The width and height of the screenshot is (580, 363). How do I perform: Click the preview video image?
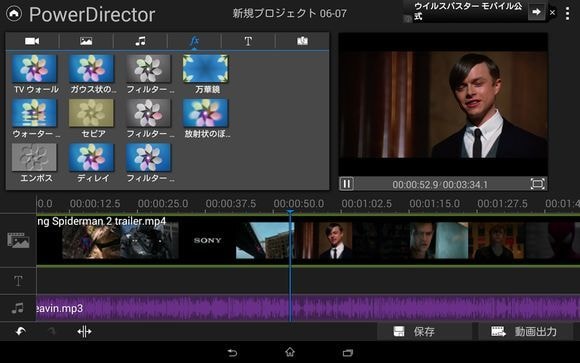point(443,105)
